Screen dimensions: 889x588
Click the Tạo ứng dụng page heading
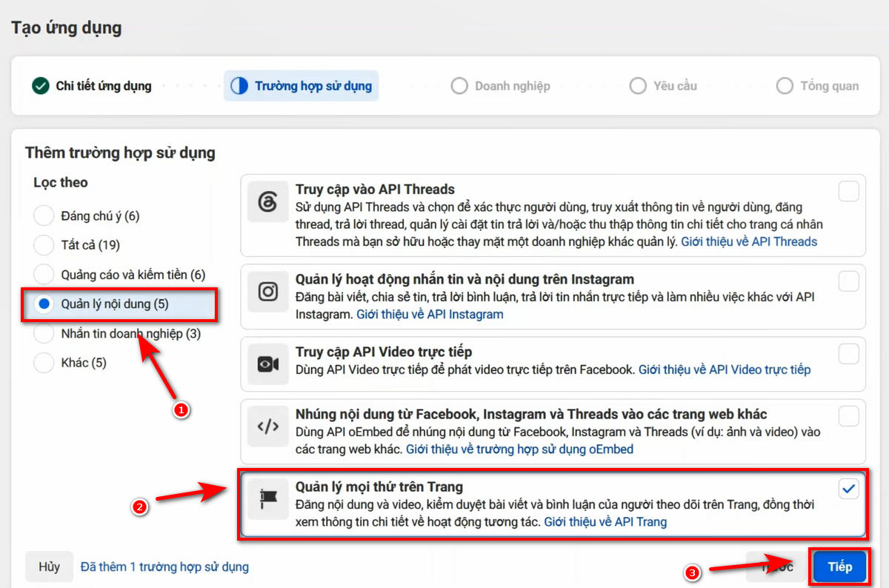point(66,28)
